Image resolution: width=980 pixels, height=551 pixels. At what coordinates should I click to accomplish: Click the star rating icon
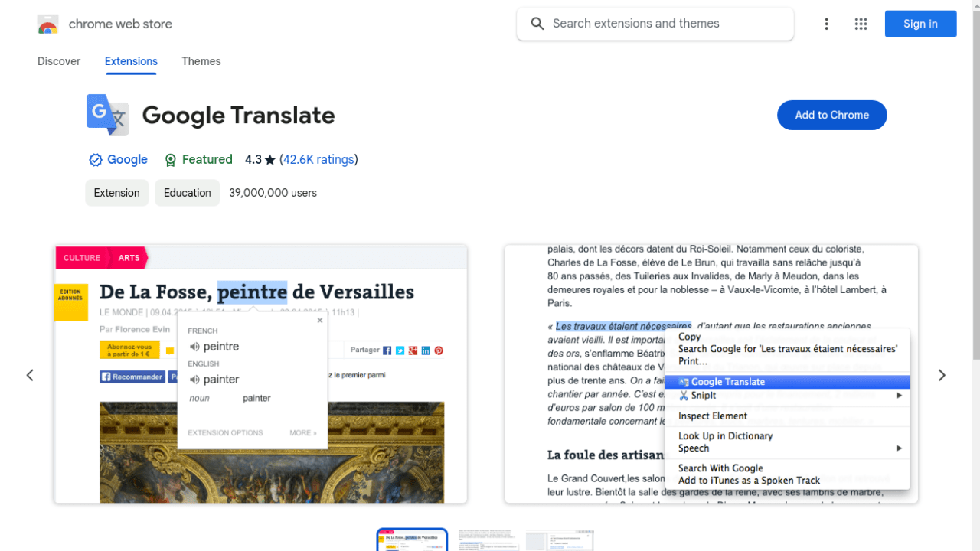pos(270,160)
